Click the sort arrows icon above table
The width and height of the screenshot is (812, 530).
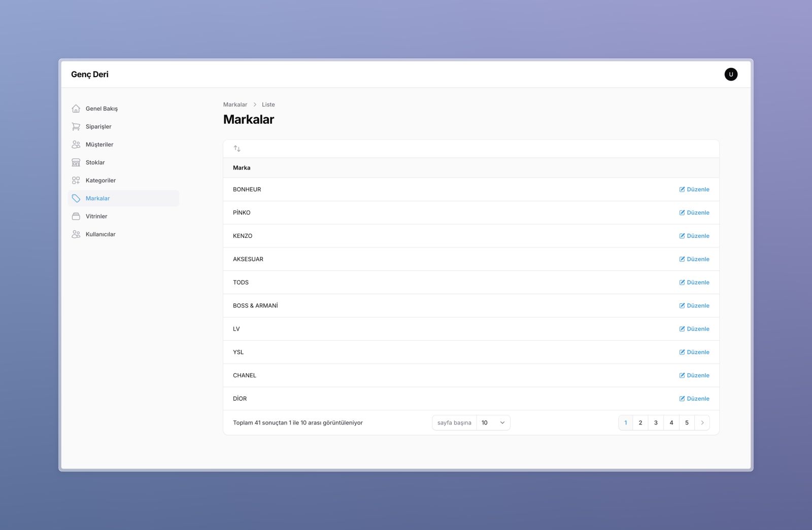[237, 149]
